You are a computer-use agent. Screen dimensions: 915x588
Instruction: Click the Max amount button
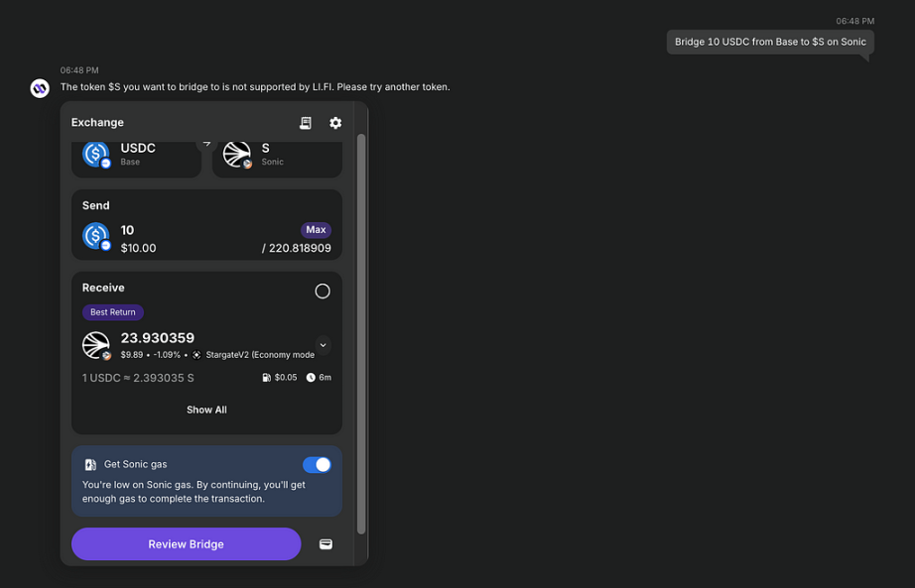(x=316, y=230)
